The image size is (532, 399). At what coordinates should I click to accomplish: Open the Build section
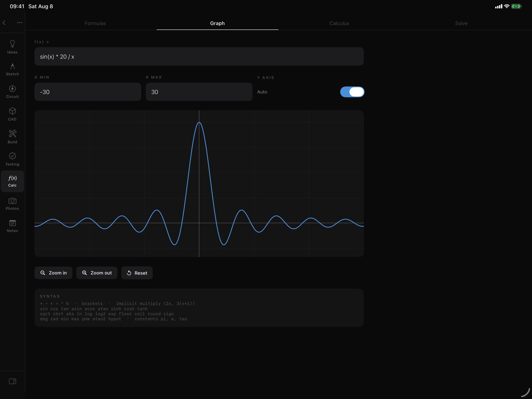[x=12, y=136]
